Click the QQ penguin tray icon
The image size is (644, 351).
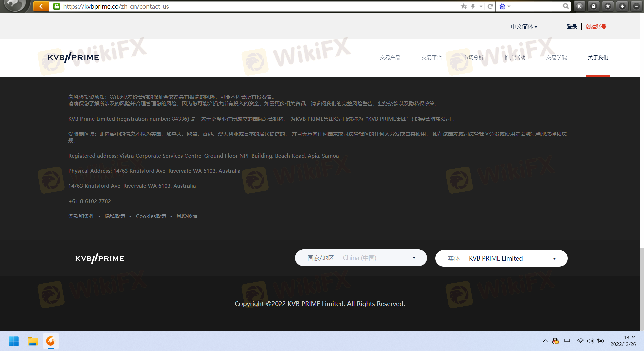point(555,341)
